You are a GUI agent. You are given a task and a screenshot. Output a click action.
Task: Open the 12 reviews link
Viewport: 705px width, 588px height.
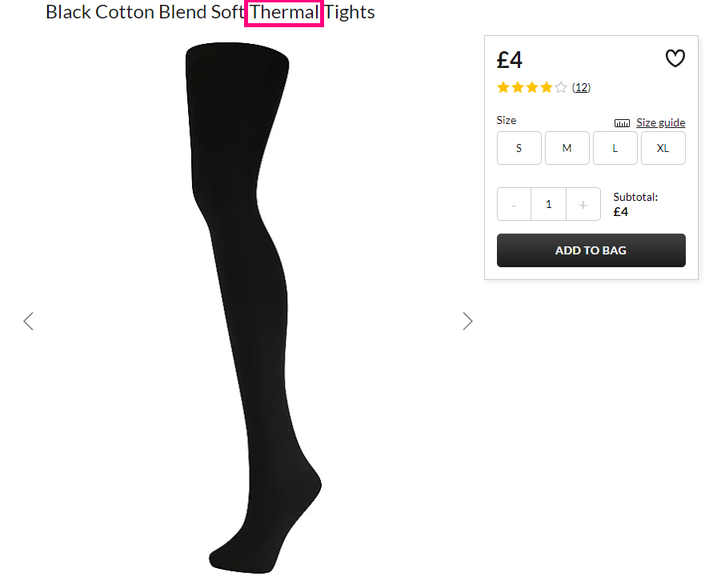point(581,87)
